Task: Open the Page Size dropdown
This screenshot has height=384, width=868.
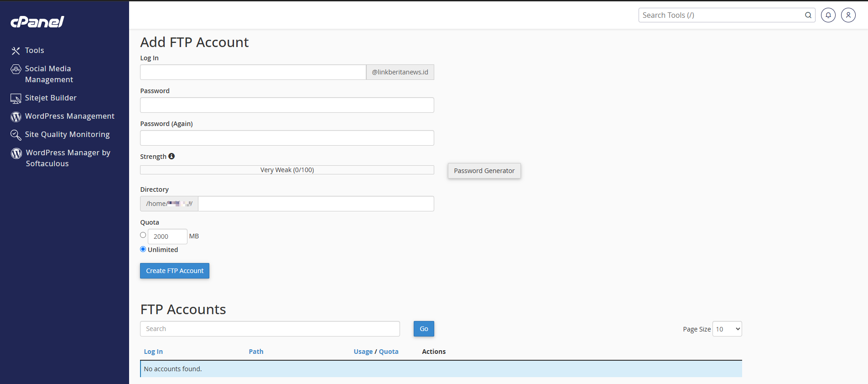Action: (727, 329)
